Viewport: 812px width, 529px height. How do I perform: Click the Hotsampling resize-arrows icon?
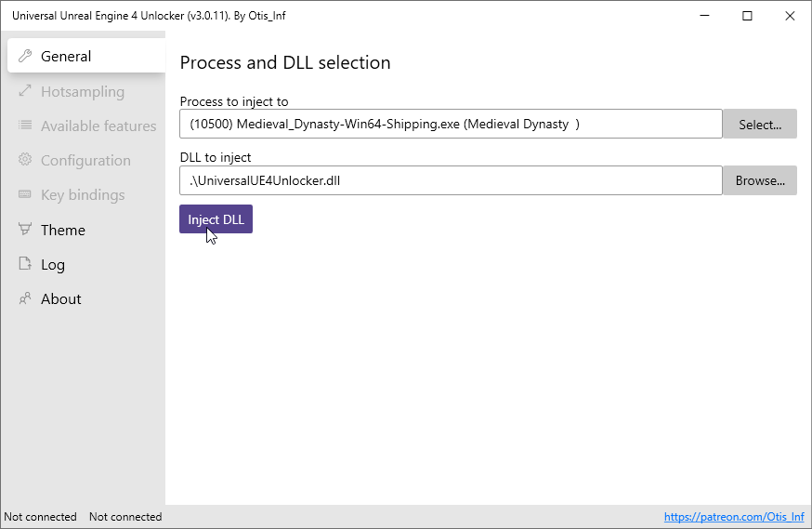point(25,91)
